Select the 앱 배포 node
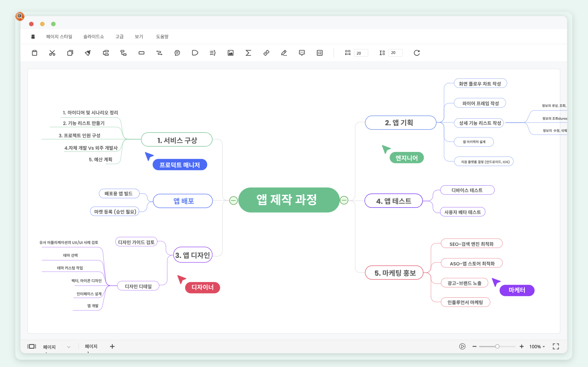 click(183, 201)
